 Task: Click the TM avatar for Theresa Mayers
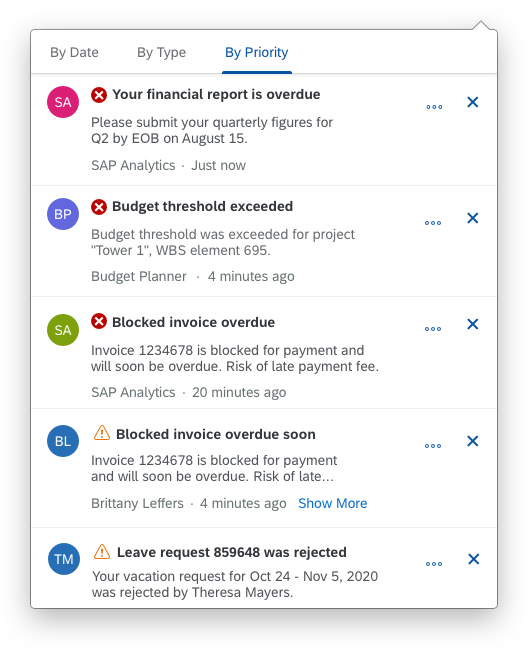(x=64, y=559)
